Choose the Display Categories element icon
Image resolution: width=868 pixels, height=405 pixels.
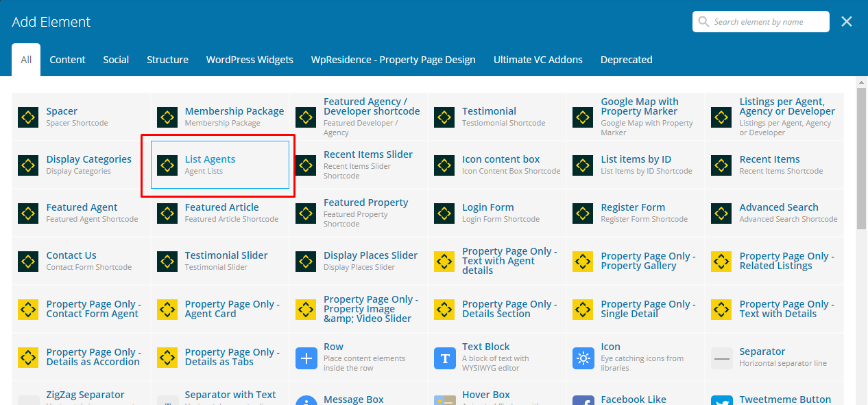[x=28, y=165]
